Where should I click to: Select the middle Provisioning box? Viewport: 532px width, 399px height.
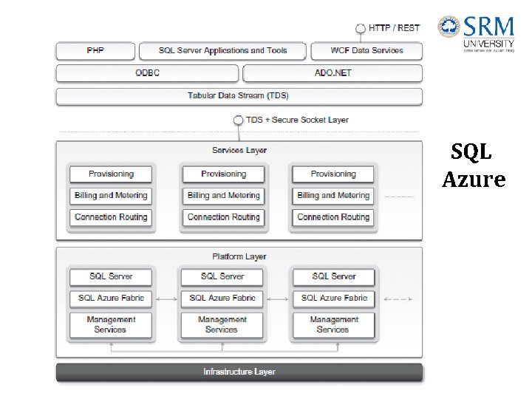point(223,174)
